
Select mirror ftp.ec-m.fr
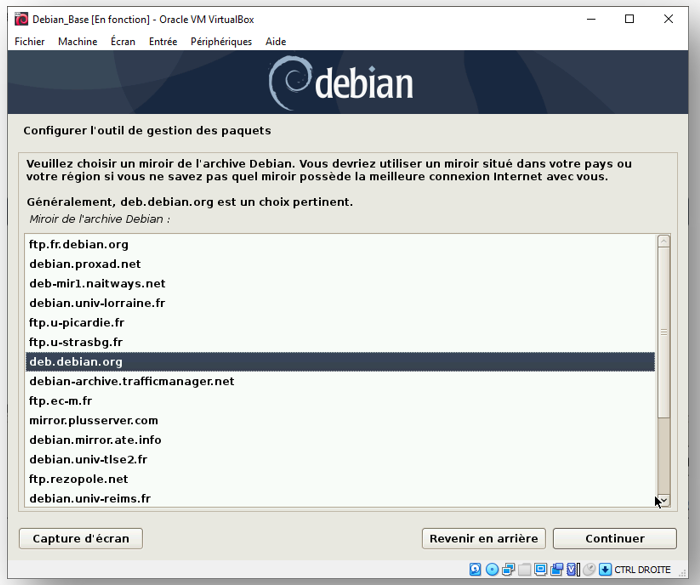[340, 401]
